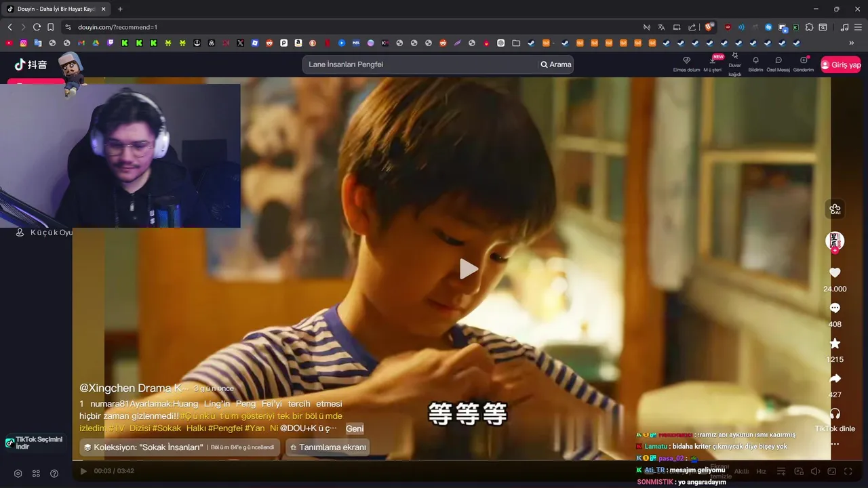Click the small play icon near 00:03
Viewport: 868px width, 488px height.
(x=83, y=471)
